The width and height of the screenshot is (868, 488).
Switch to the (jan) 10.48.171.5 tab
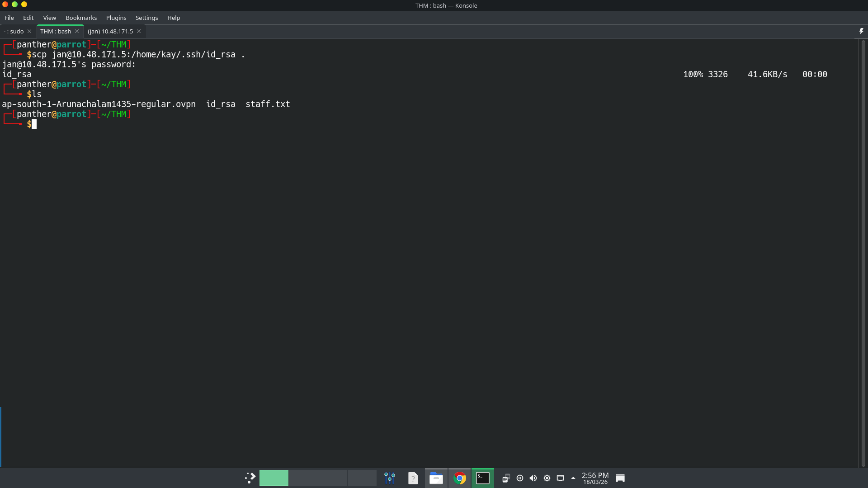pos(110,31)
